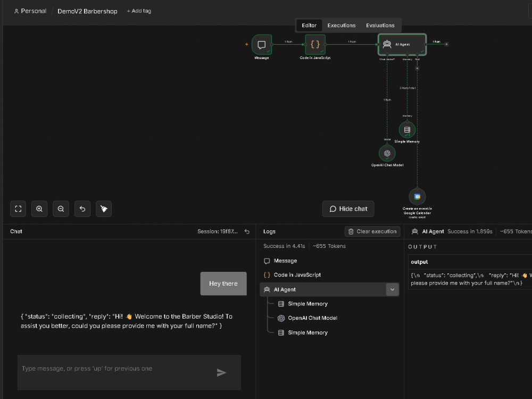532x399 pixels.
Task: Switch to the Executions tab
Action: (x=342, y=26)
